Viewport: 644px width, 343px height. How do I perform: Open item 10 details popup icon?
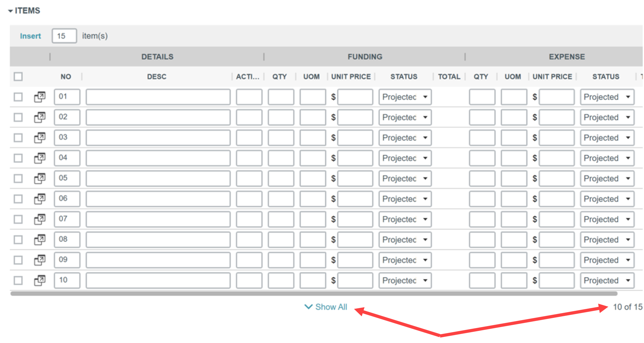(x=40, y=280)
